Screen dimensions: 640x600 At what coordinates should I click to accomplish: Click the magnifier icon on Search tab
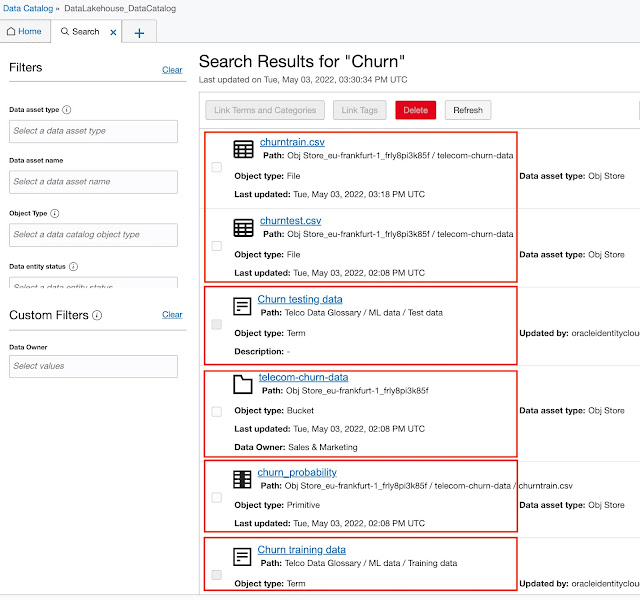click(64, 31)
